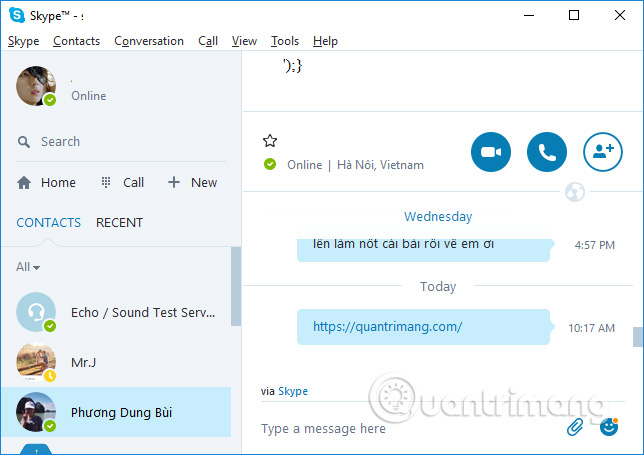The width and height of the screenshot is (644, 455).
Task: Start a voice call with the phone button
Action: [547, 152]
